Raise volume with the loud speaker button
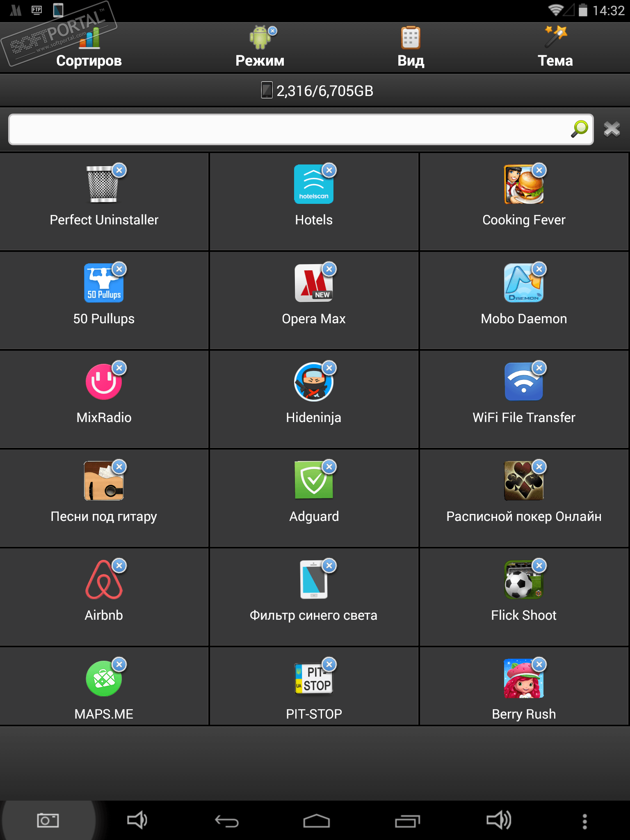Viewport: 630px width, 840px height. (498, 821)
